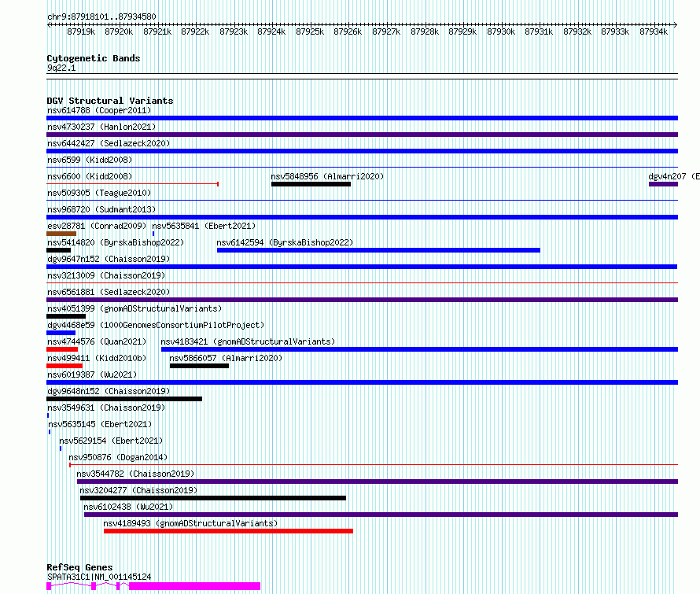Click the RefSeq Genes track title
Viewport: 700px width, 594px height.
pos(79,568)
